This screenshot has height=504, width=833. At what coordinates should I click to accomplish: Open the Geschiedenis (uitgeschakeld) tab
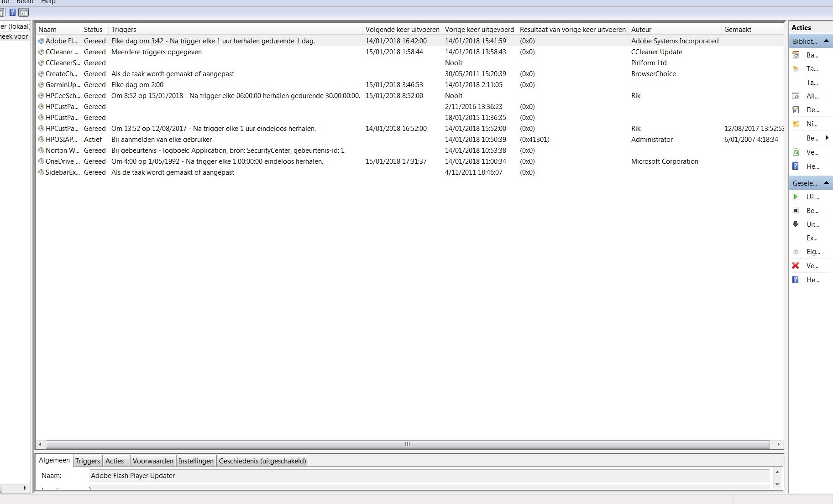click(262, 461)
